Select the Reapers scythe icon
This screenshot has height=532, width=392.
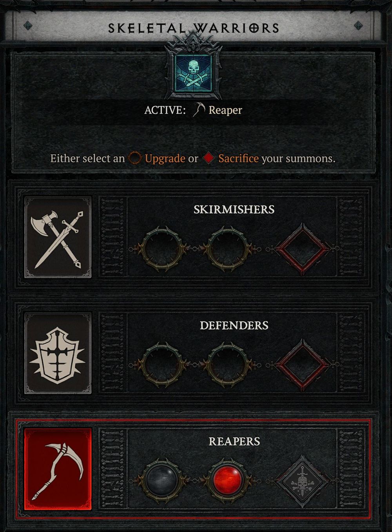tap(58, 469)
